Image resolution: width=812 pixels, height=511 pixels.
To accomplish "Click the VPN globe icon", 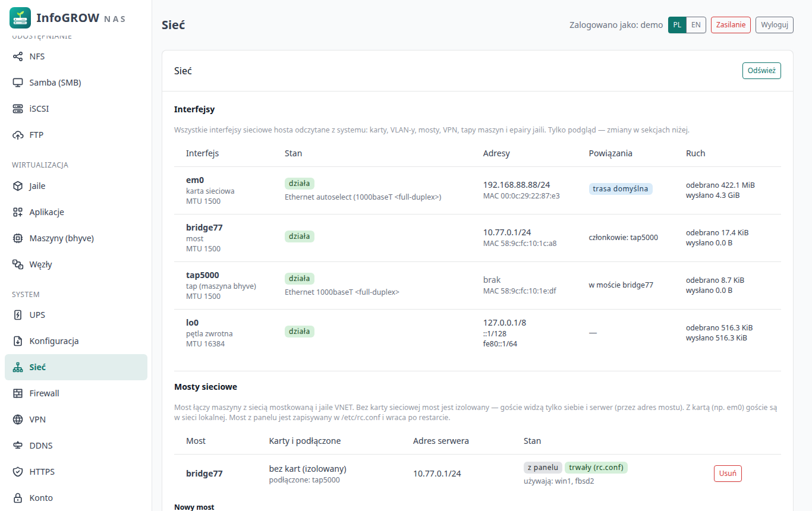I will 18,419.
